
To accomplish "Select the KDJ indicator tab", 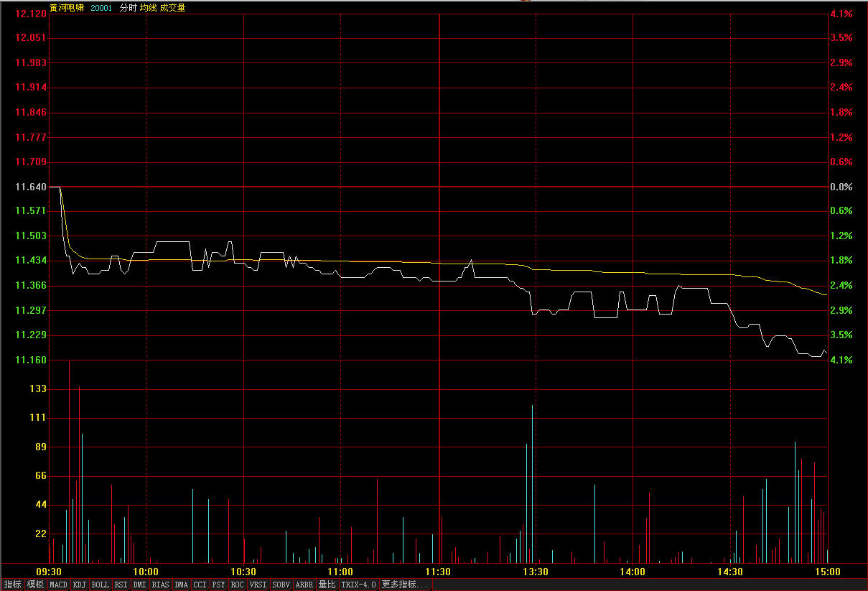I will [x=80, y=585].
